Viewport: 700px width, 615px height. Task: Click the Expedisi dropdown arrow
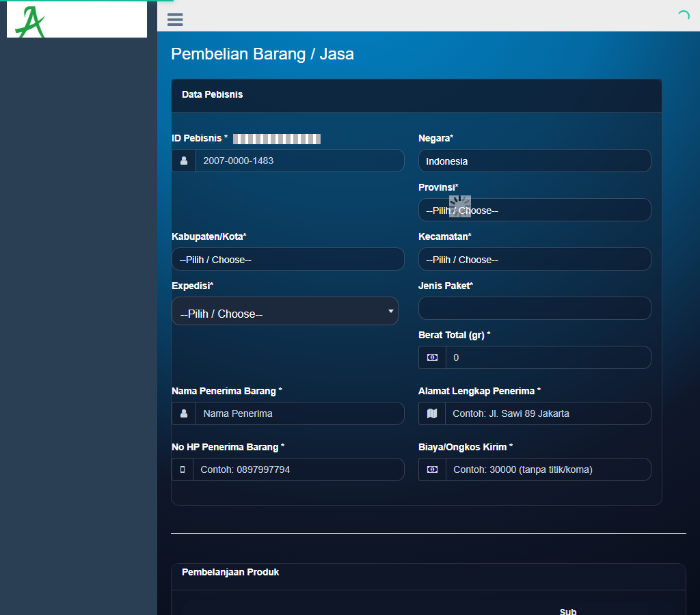390,311
